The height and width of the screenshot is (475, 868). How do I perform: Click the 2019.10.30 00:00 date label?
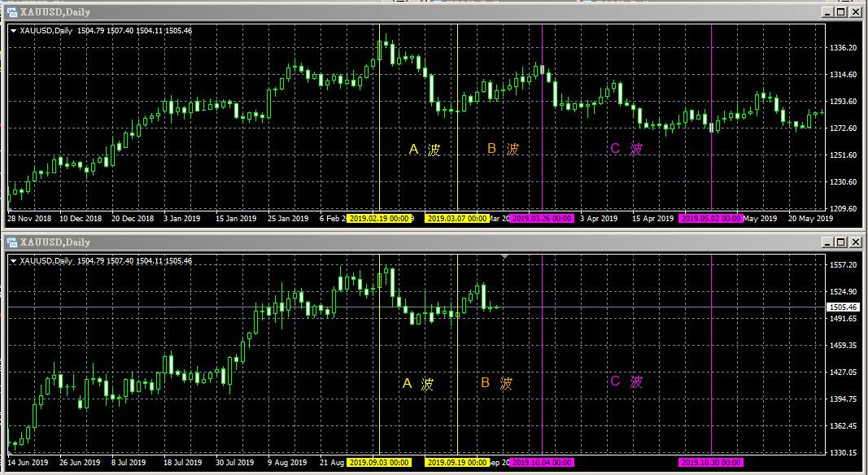tap(711, 462)
